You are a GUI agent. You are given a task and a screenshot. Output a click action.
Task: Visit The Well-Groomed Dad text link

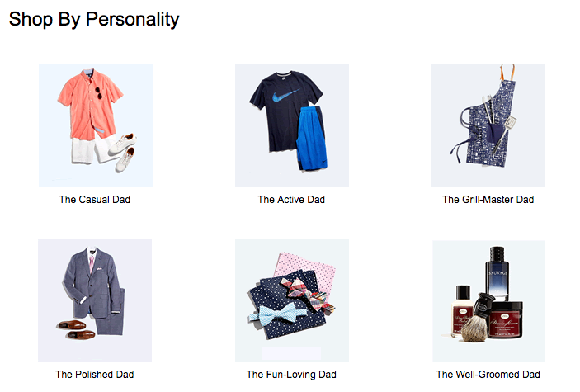[488, 375]
